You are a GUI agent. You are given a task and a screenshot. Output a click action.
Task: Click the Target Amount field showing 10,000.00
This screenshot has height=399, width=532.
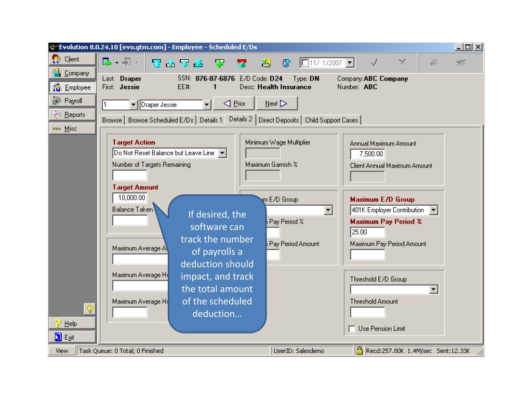[x=129, y=198]
